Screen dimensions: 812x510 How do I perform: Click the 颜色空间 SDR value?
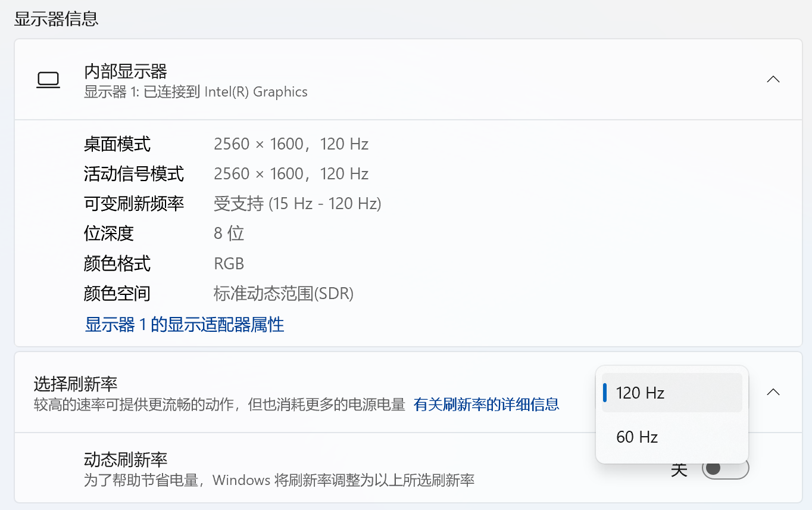[x=284, y=293]
